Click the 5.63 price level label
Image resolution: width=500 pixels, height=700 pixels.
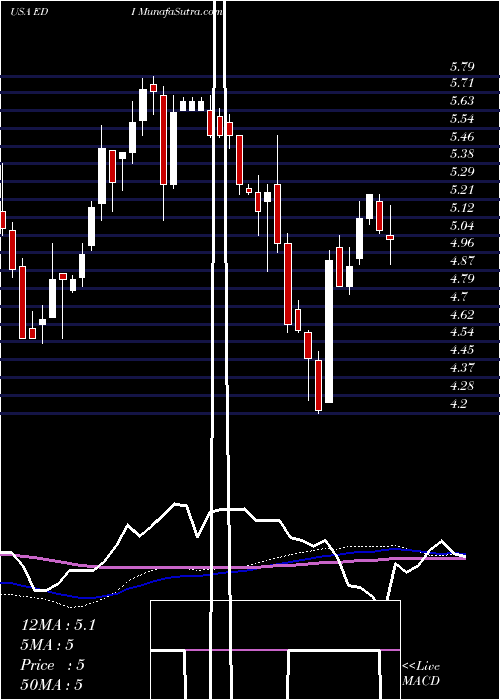[x=462, y=101]
